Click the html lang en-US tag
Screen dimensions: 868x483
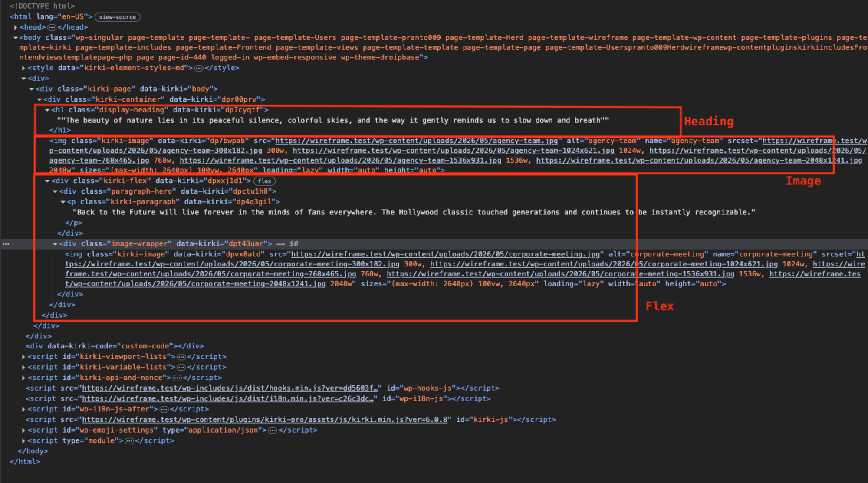click(51, 17)
